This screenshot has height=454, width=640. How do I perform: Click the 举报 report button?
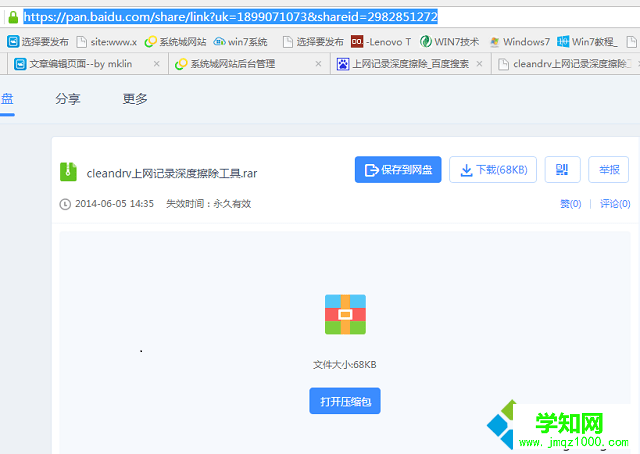coord(609,169)
